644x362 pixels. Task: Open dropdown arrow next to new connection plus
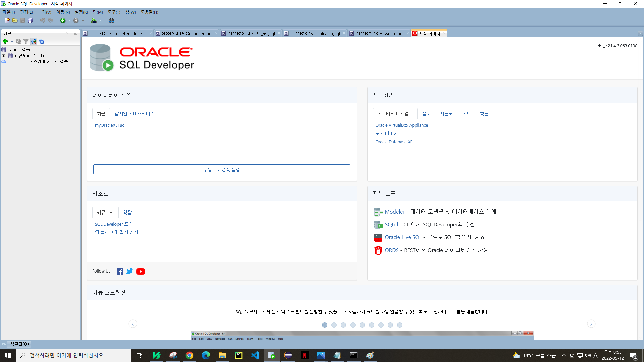coord(12,41)
